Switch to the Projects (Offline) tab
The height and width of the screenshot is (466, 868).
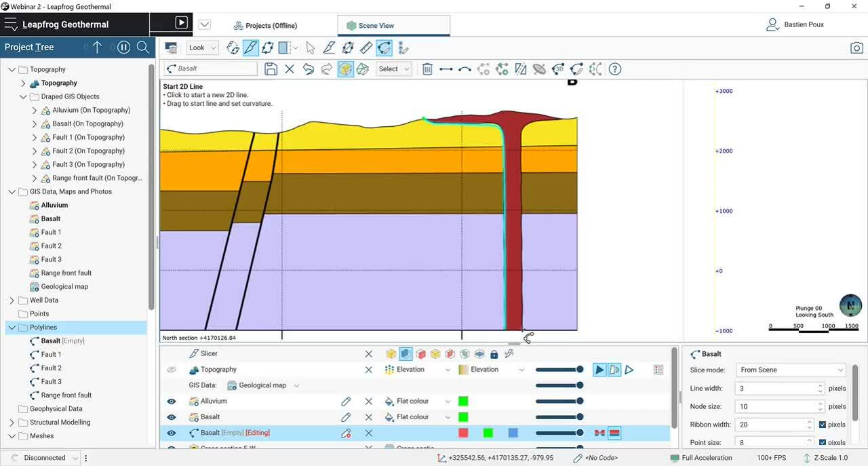pyautogui.click(x=265, y=26)
